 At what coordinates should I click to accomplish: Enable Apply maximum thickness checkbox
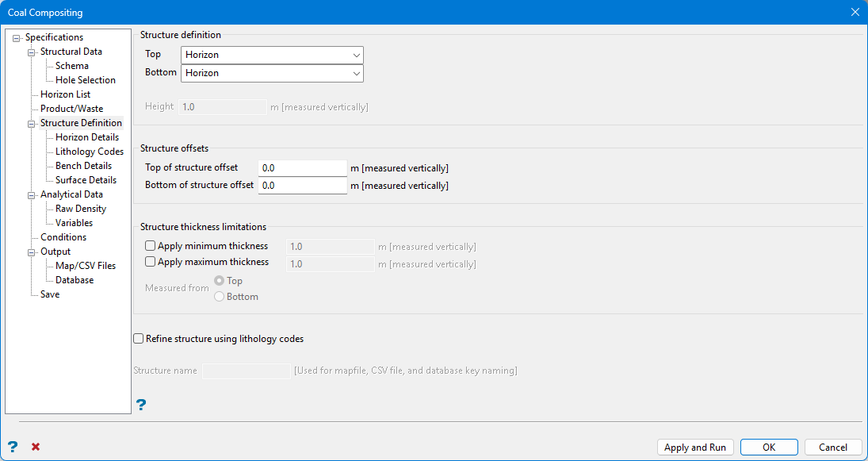coord(151,262)
